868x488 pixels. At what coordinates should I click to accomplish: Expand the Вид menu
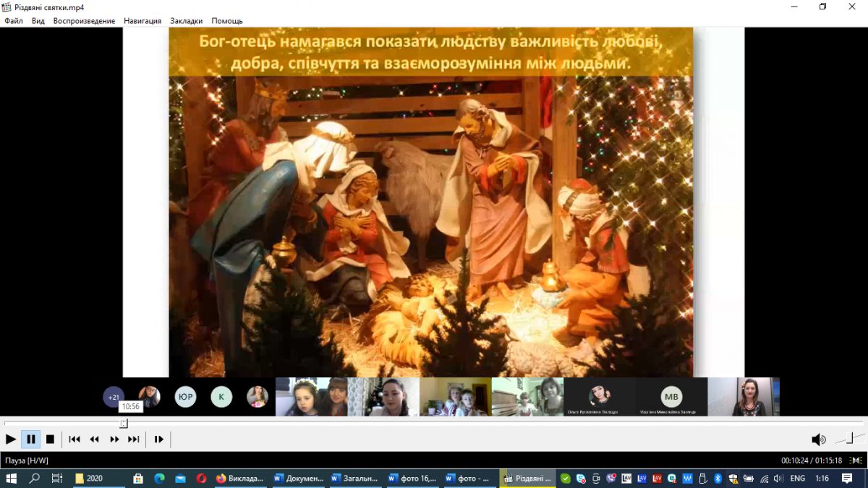pos(38,21)
